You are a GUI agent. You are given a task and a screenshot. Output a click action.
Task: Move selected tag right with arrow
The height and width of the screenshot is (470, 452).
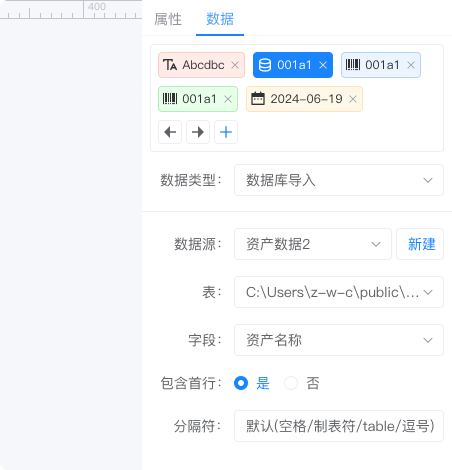198,132
